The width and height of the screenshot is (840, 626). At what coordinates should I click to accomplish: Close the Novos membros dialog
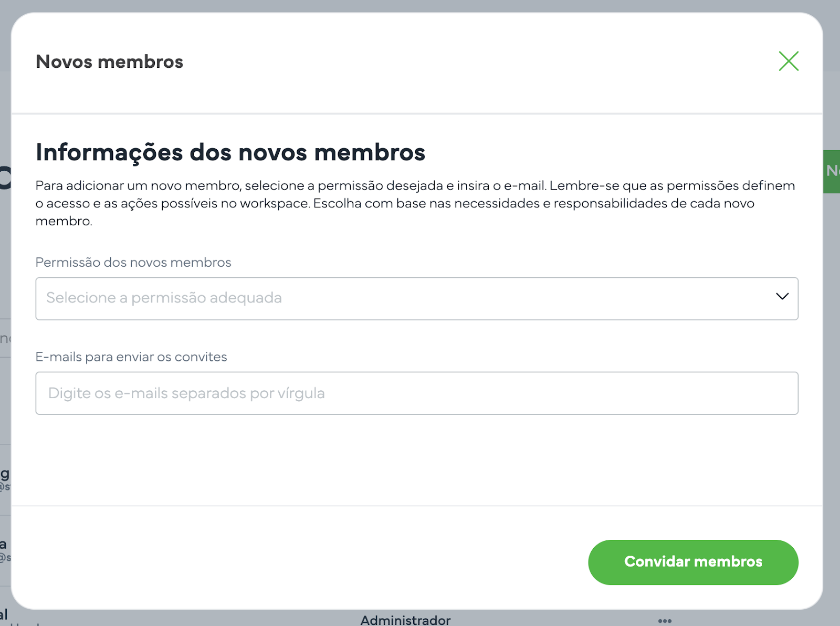788,61
